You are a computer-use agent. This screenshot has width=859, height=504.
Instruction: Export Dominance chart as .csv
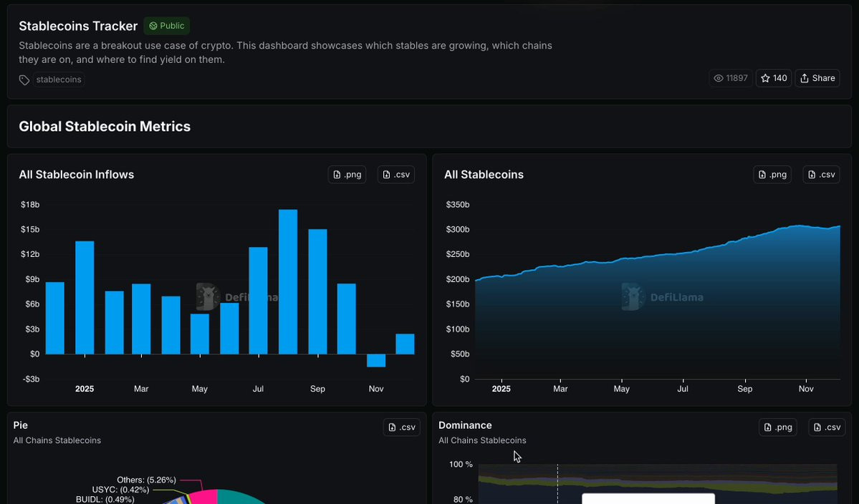click(x=827, y=427)
